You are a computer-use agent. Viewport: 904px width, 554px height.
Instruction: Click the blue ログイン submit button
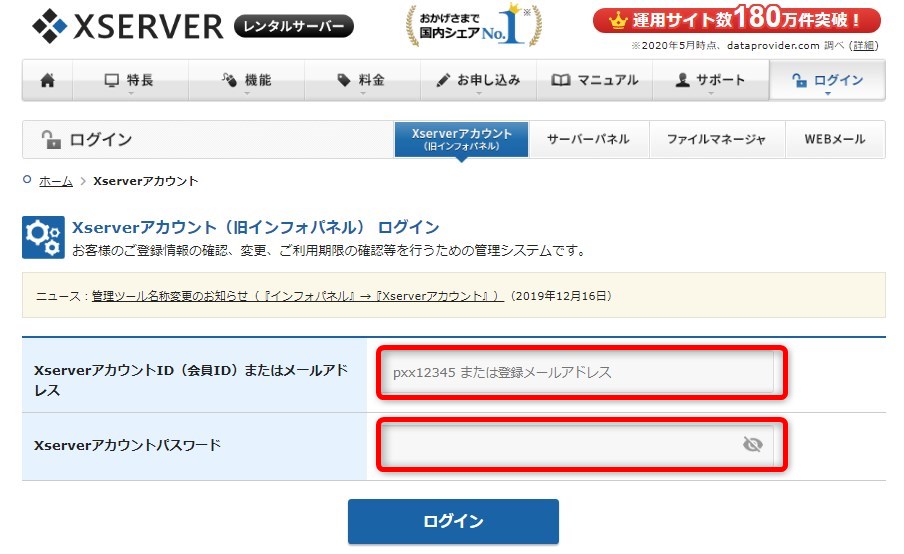point(453,521)
